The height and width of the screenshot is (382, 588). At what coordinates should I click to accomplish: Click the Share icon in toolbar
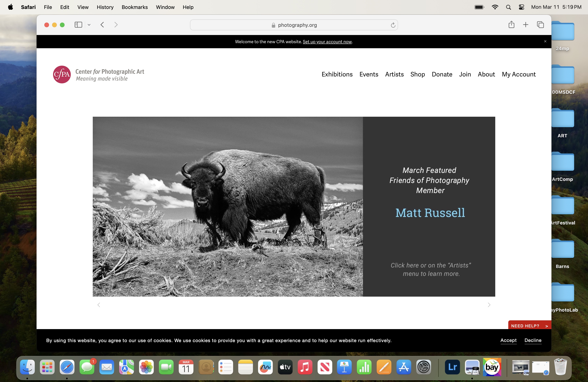pos(511,25)
